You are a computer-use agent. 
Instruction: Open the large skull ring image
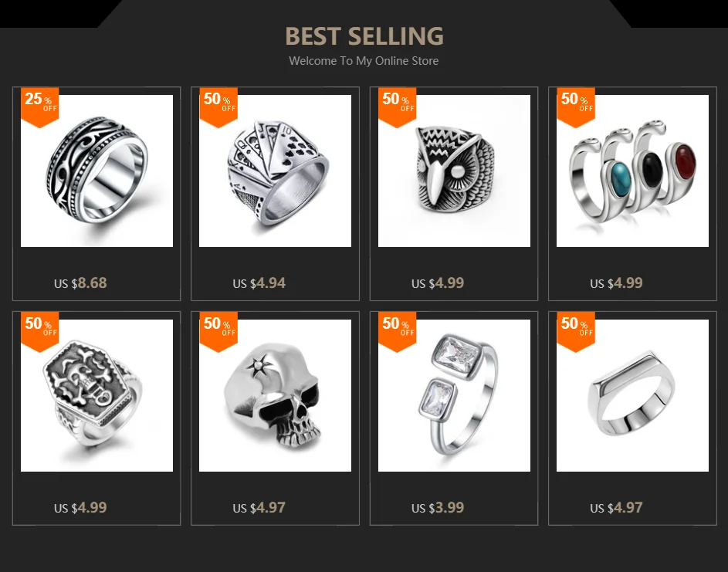pyautogui.click(x=275, y=395)
